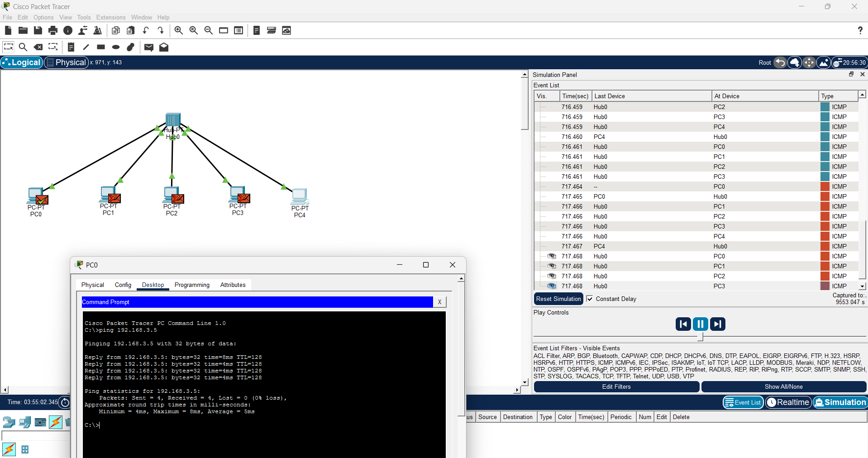Choose the Draw Ellipse tool
The height and width of the screenshot is (458, 868).
click(x=116, y=47)
